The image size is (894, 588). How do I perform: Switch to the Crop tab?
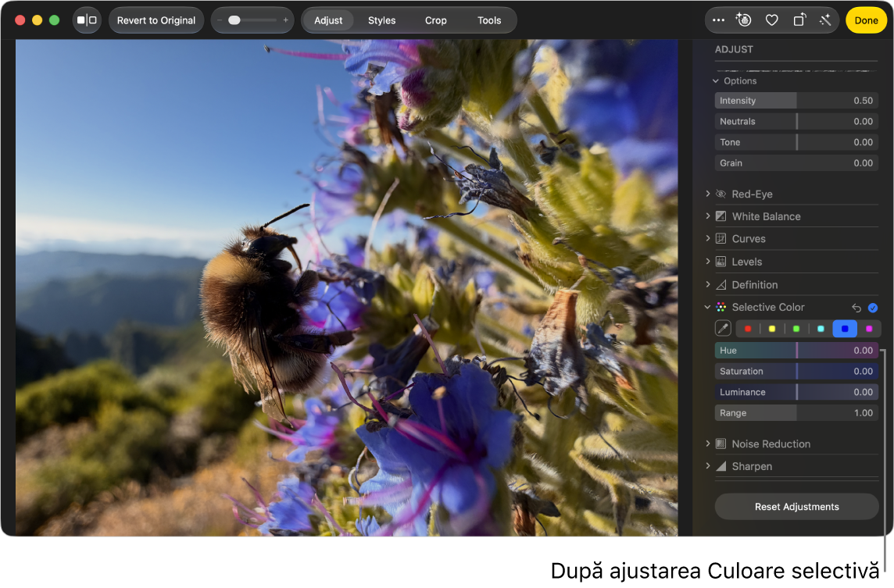pos(435,20)
